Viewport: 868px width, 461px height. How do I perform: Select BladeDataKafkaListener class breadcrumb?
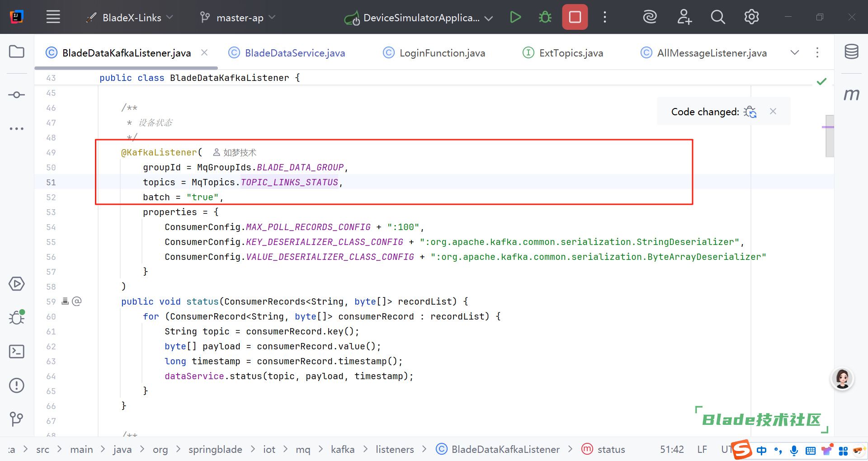click(498, 449)
